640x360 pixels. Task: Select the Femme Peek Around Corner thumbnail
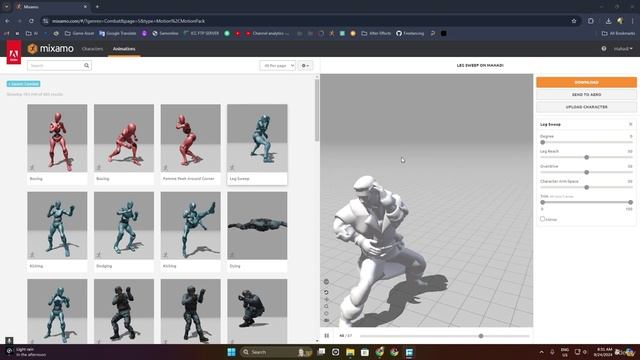pyautogui.click(x=191, y=138)
